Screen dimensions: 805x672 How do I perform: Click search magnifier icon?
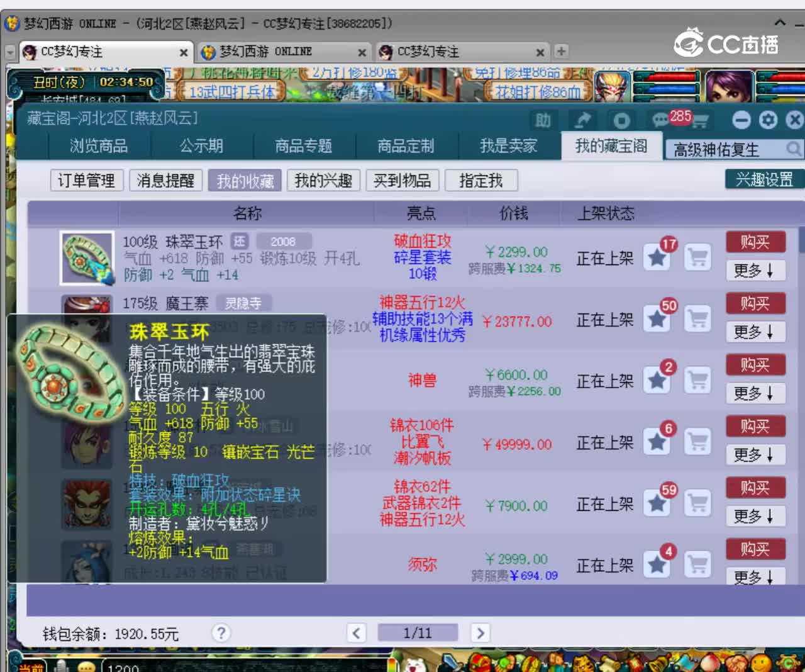click(794, 148)
